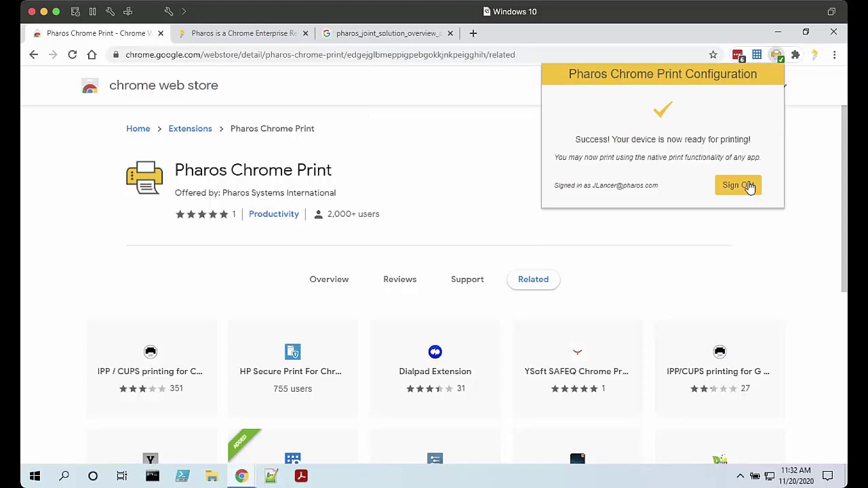This screenshot has width=868, height=488.
Task: Open Dialpad Extension card
Action: pos(435,369)
